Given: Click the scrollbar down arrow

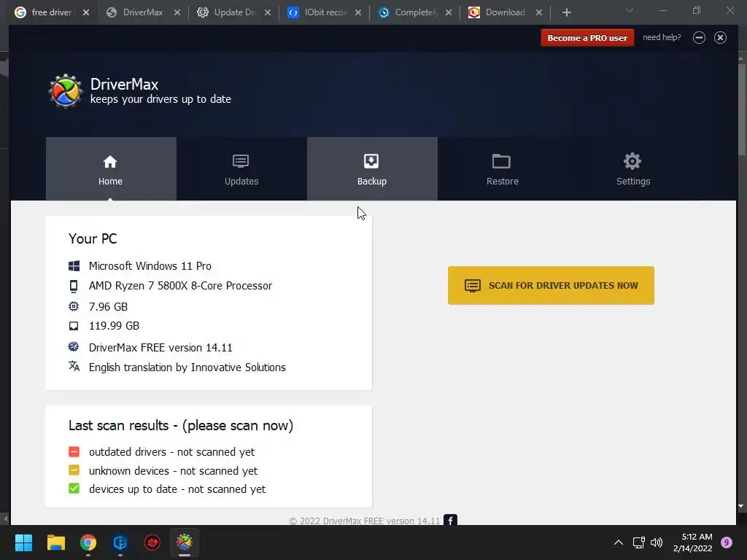Looking at the screenshot, I should coord(741,506).
